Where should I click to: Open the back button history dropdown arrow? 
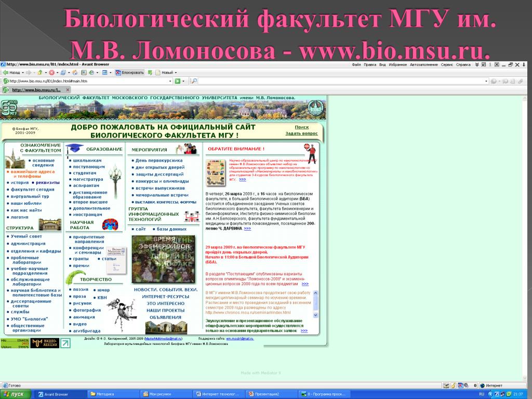(23, 73)
